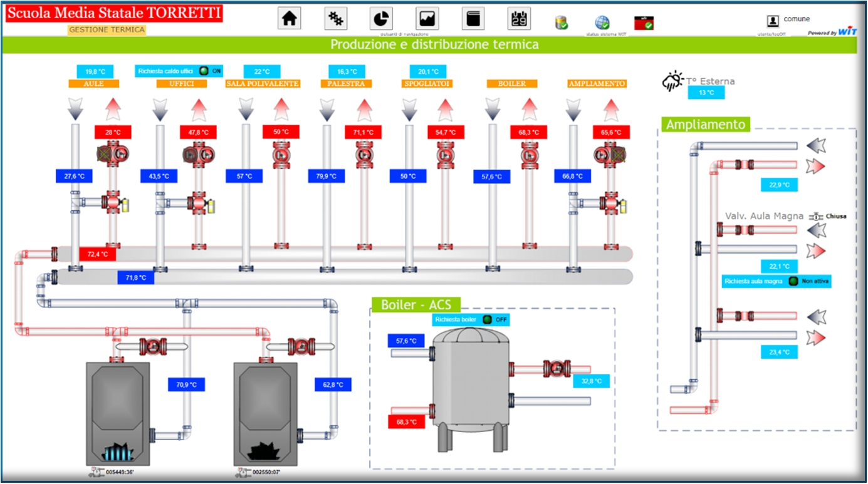Toggle the Richiesta boiler OFF indicator
Screen dimensions: 868x484
487,319
